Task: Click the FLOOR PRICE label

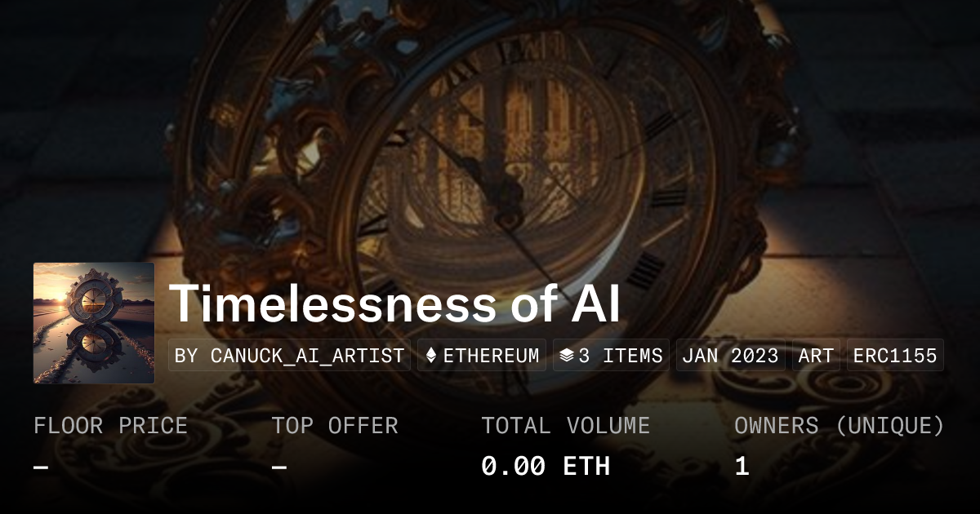Action: 110,425
